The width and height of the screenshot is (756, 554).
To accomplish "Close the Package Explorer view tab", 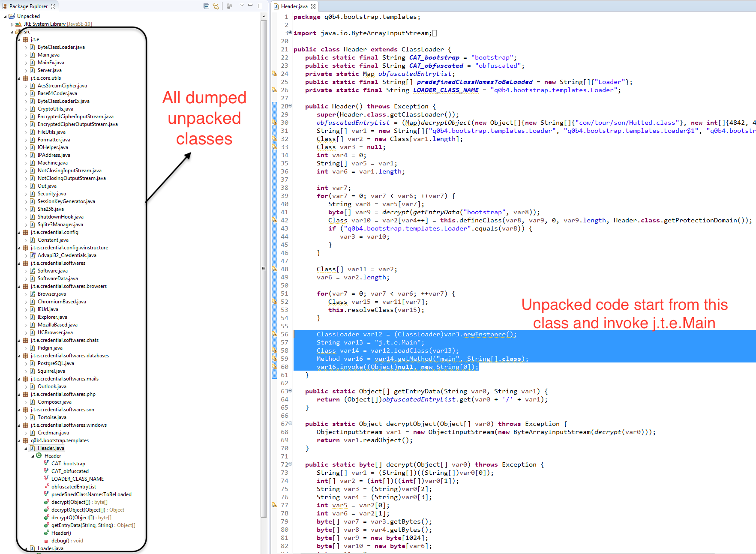I will 53,6.
